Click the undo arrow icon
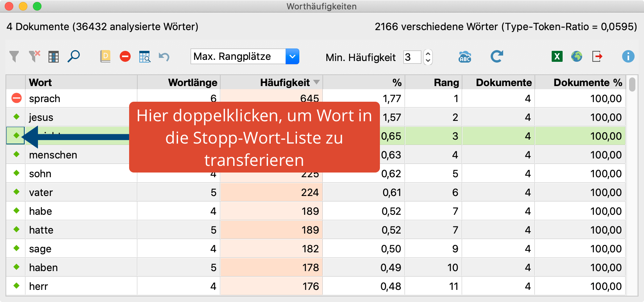This screenshot has height=302, width=644. coord(164,57)
